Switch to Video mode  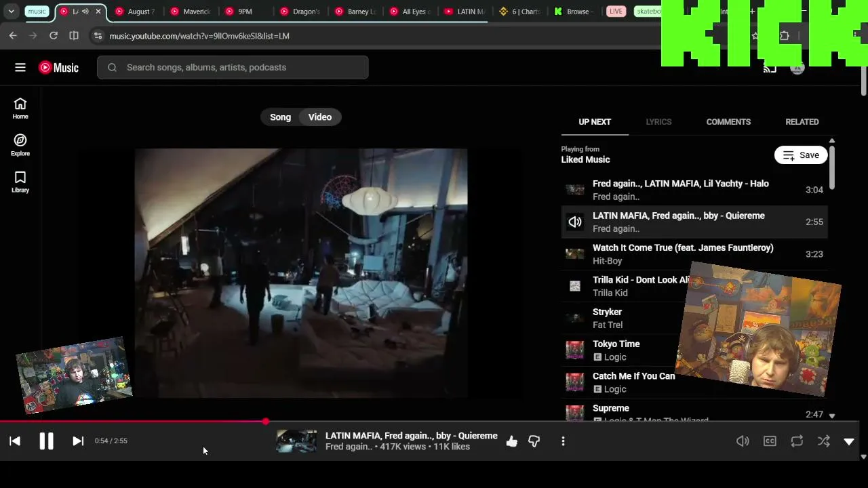tap(320, 117)
